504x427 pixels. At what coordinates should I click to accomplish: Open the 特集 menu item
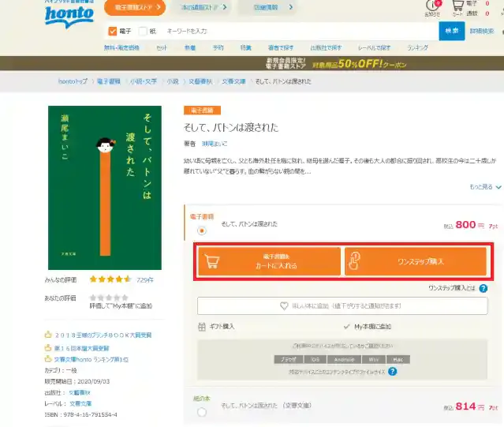pyautogui.click(x=246, y=47)
